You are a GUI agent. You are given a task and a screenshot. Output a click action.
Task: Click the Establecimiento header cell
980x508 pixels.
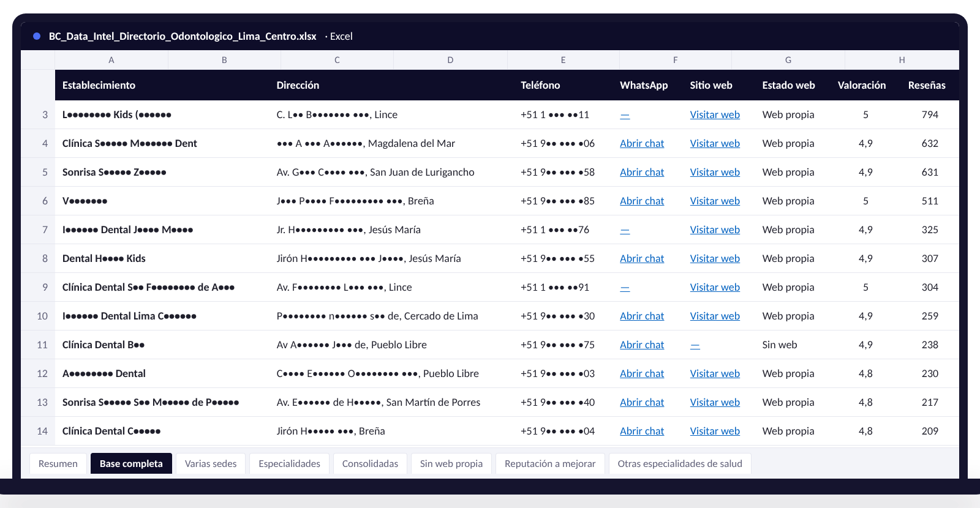click(162, 85)
